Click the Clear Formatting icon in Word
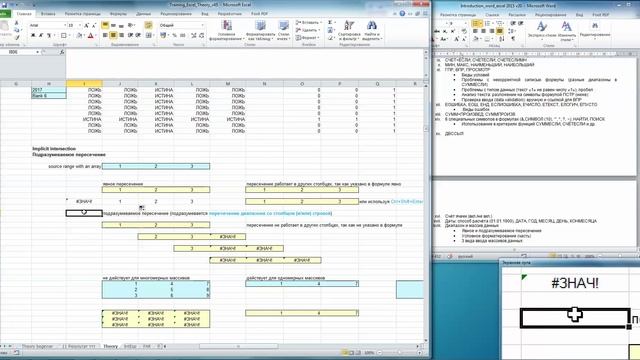640x360 pixels. [464, 31]
